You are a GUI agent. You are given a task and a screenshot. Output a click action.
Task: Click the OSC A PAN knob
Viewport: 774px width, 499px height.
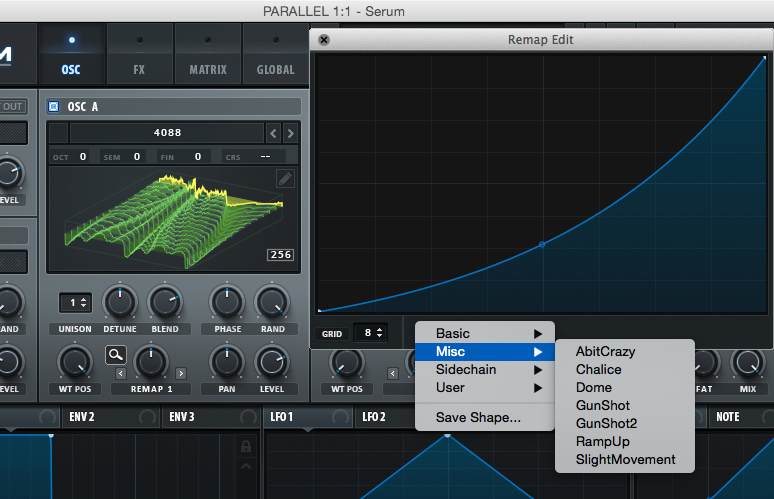[x=227, y=362]
